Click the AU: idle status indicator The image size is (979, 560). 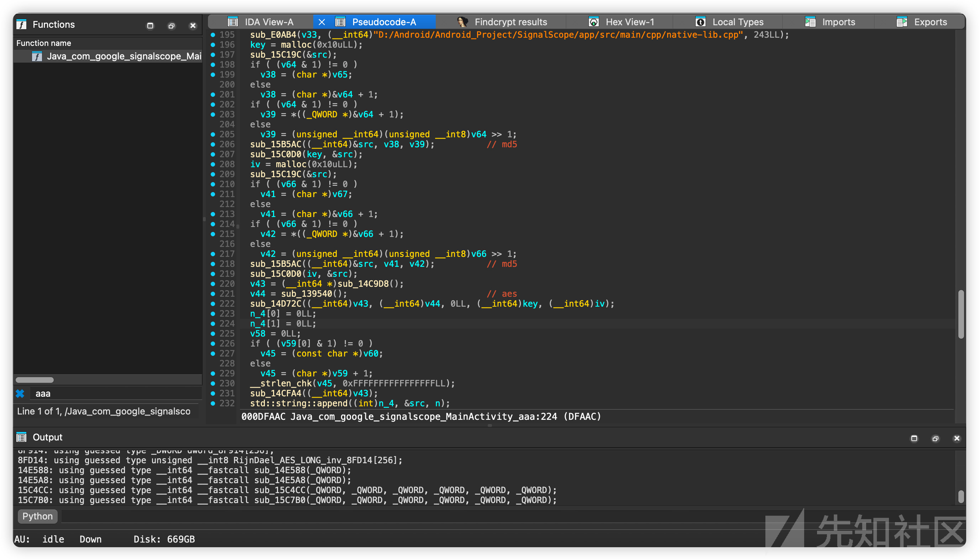[40, 539]
